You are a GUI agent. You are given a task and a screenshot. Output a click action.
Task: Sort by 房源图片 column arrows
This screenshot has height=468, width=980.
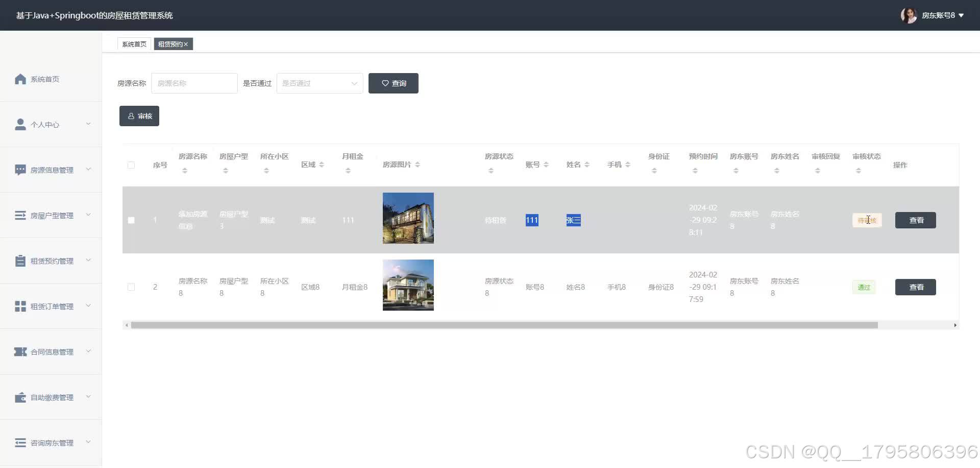(x=418, y=165)
